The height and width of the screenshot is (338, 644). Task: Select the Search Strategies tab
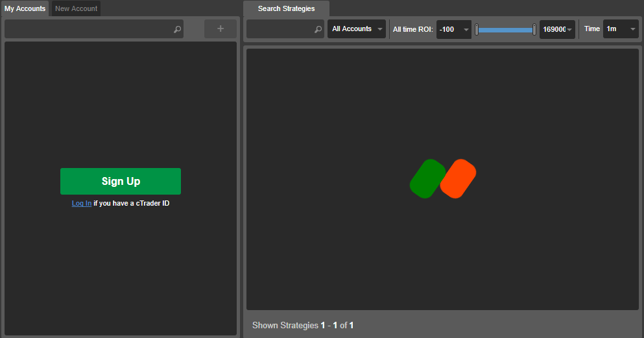coord(286,8)
